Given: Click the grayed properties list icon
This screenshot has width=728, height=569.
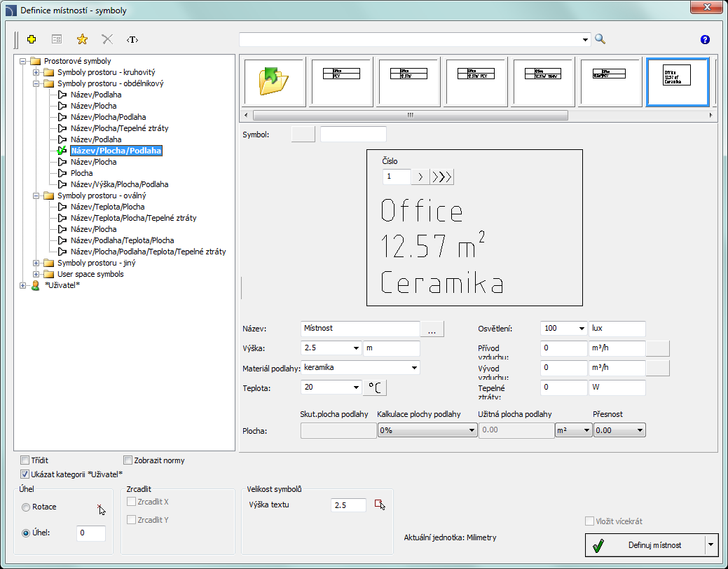Looking at the screenshot, I should point(57,39).
